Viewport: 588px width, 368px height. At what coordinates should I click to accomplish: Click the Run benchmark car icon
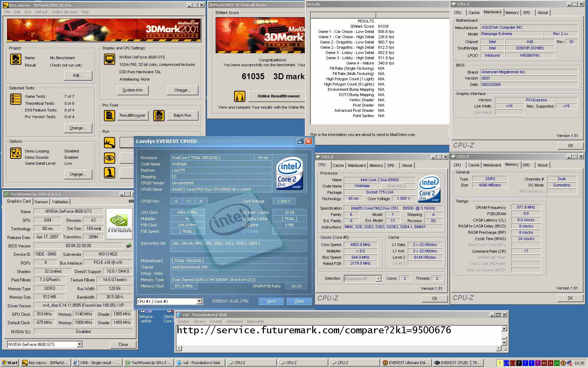pyautogui.click(x=110, y=143)
